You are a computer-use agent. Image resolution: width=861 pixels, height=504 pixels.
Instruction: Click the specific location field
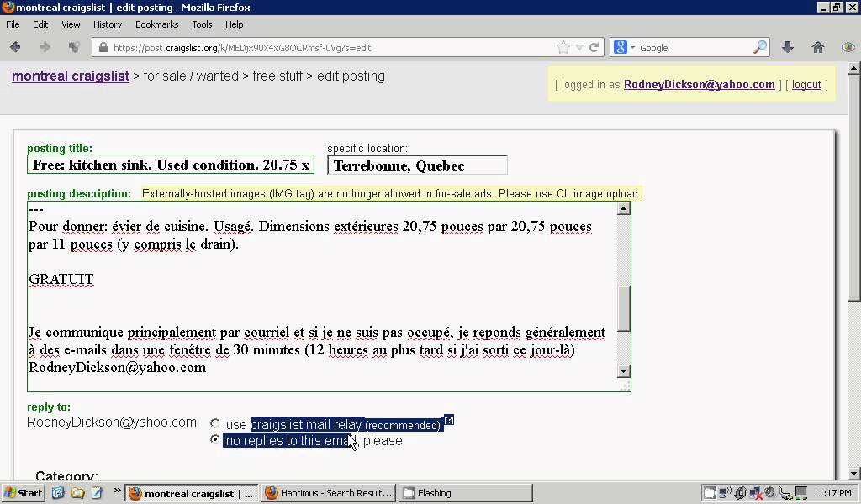[417, 165]
